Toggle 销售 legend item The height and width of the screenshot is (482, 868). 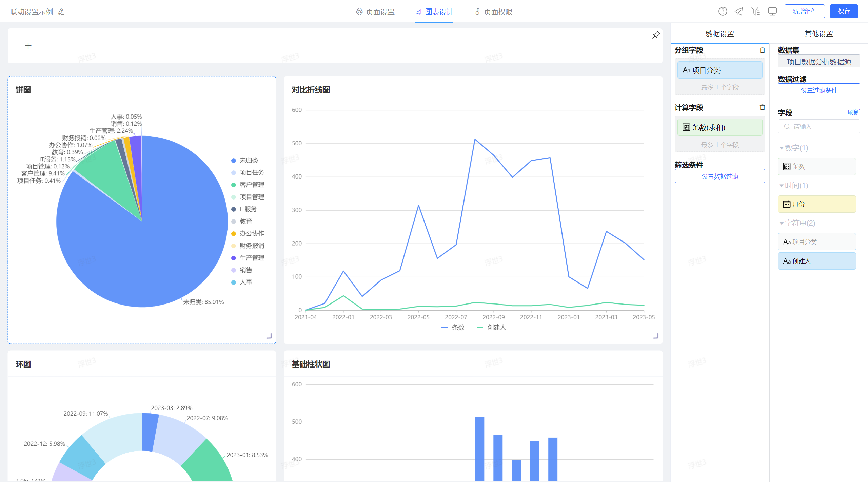point(242,270)
